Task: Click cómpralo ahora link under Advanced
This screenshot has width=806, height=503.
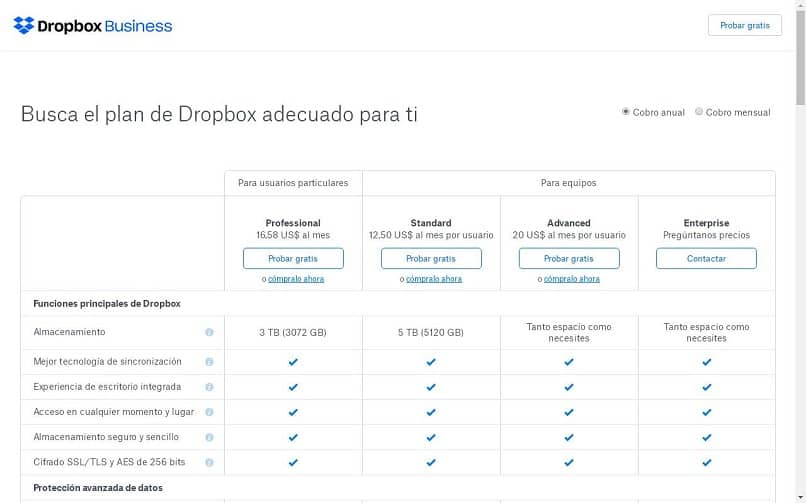Action: 572,279
